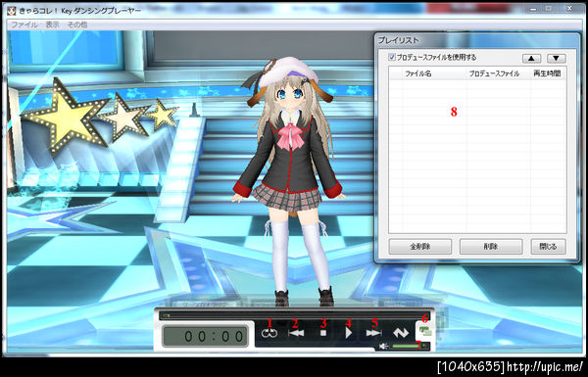Click the 00:00 time display
The image size is (588, 377).
coord(205,336)
